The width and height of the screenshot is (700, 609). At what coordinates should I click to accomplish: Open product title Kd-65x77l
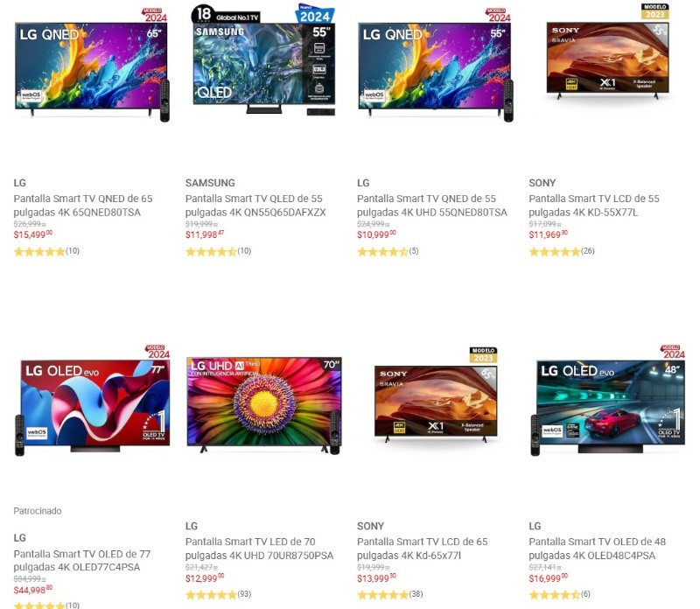tap(422, 549)
